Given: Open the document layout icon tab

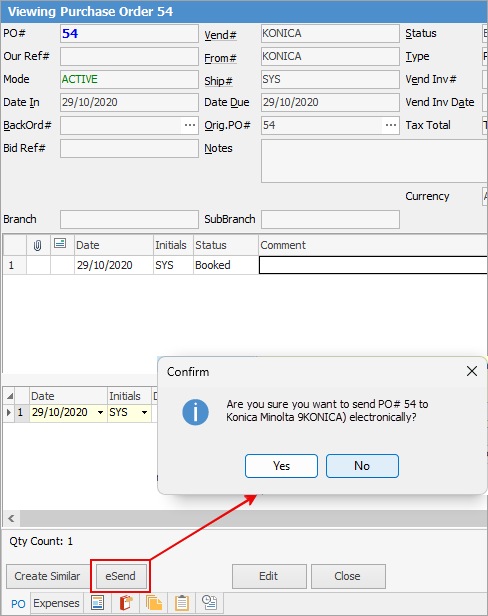Looking at the screenshot, I should [97, 603].
